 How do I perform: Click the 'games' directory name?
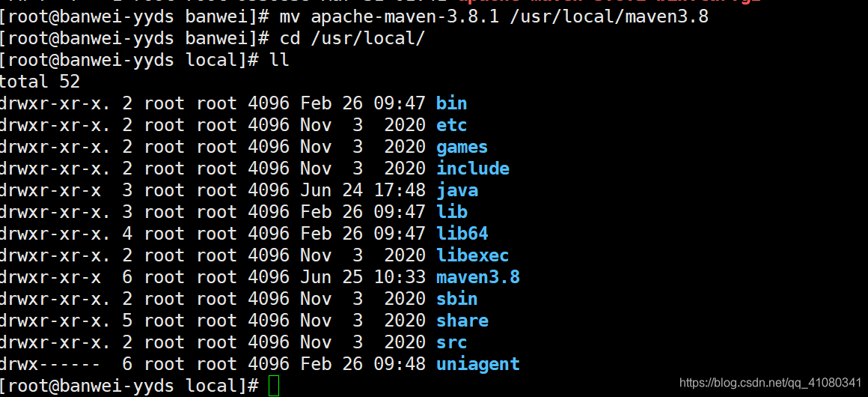click(462, 147)
